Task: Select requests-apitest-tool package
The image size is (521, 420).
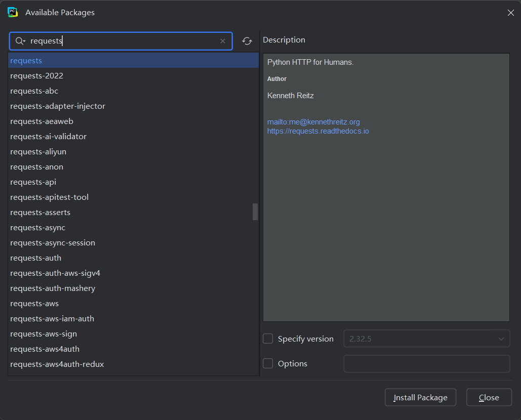Action: pos(133,197)
